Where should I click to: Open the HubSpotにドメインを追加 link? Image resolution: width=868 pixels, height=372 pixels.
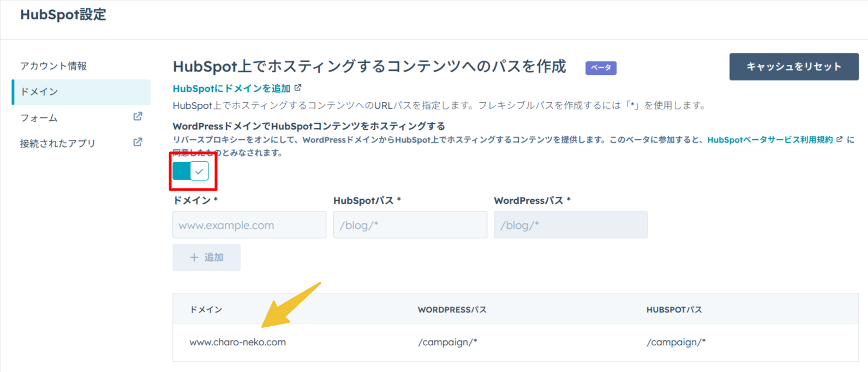click(232, 88)
